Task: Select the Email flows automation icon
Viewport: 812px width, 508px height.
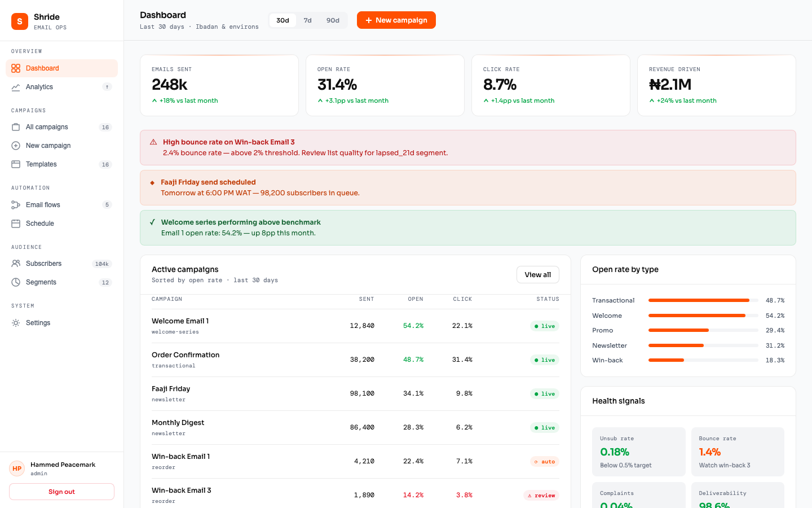Action: click(x=15, y=204)
